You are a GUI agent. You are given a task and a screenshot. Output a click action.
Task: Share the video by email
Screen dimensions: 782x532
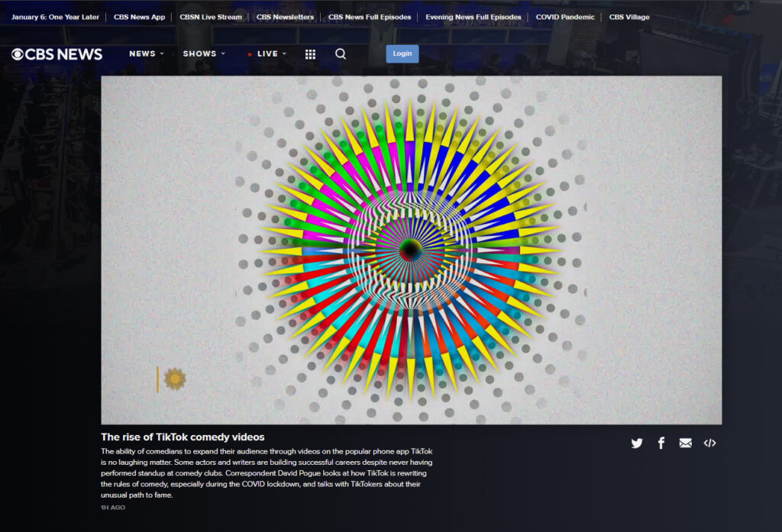(x=685, y=443)
